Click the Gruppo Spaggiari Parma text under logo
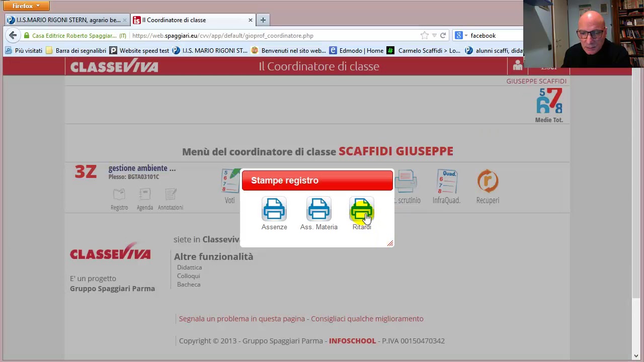The image size is (644, 362). [x=112, y=289]
